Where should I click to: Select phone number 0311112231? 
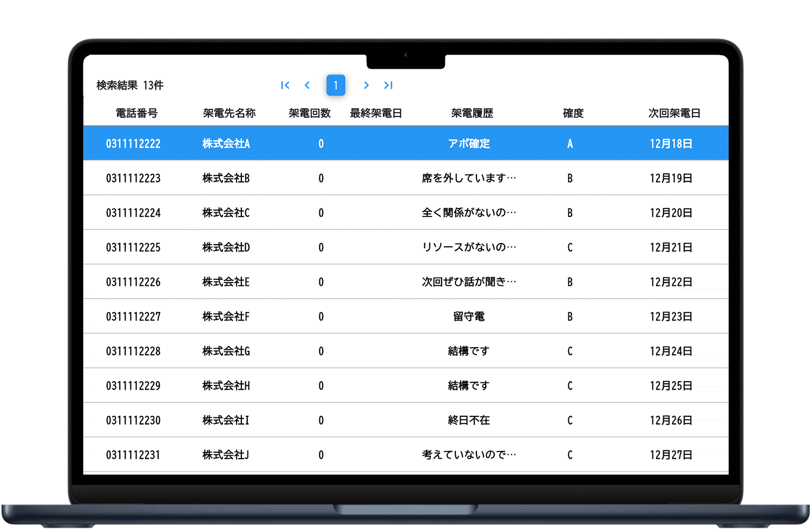pos(133,456)
